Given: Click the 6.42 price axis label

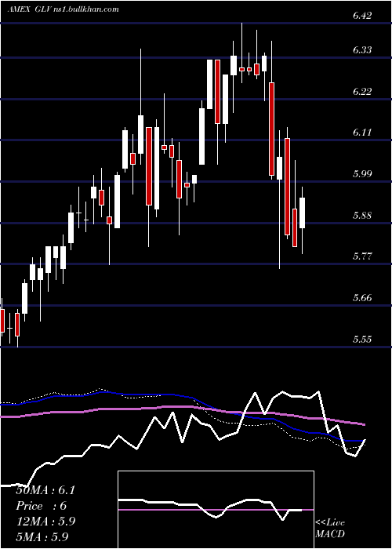Looking at the screenshot, I should [x=362, y=16].
